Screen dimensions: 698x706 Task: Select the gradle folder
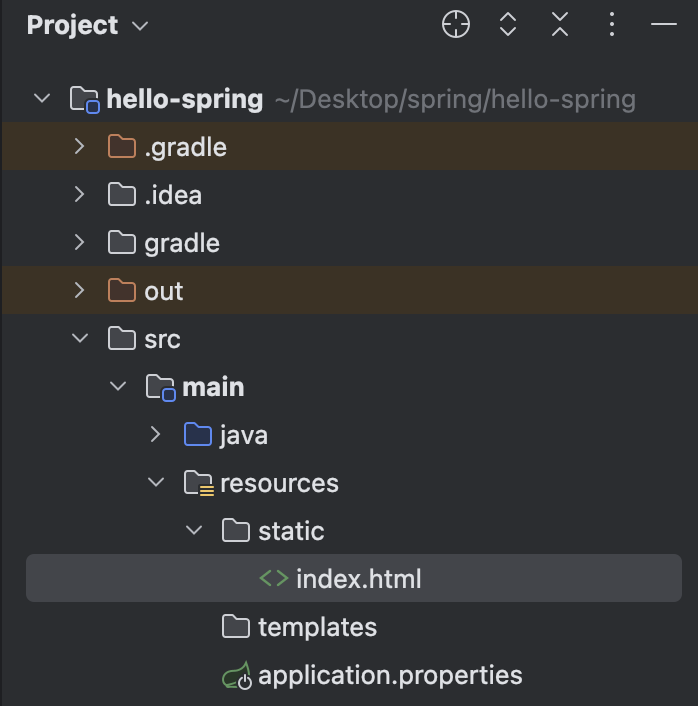[x=181, y=243]
